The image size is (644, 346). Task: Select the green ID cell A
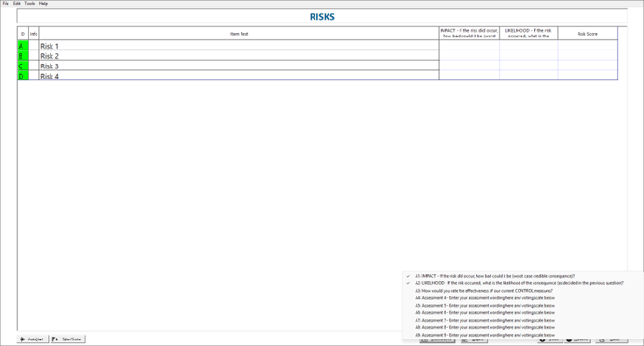[23, 46]
